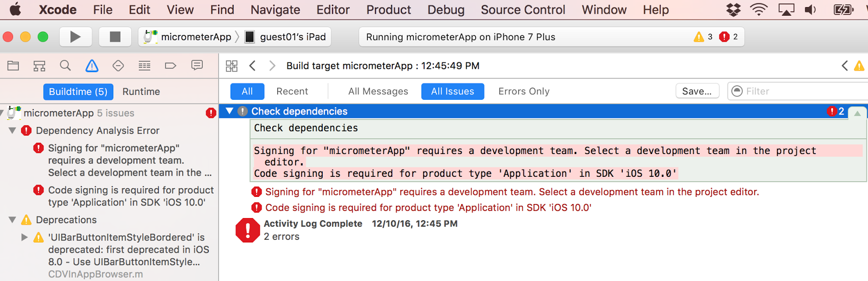Expand the UIBarButtonItemStyleBordered deprecation warning
868x281 pixels.
pyautogui.click(x=24, y=237)
